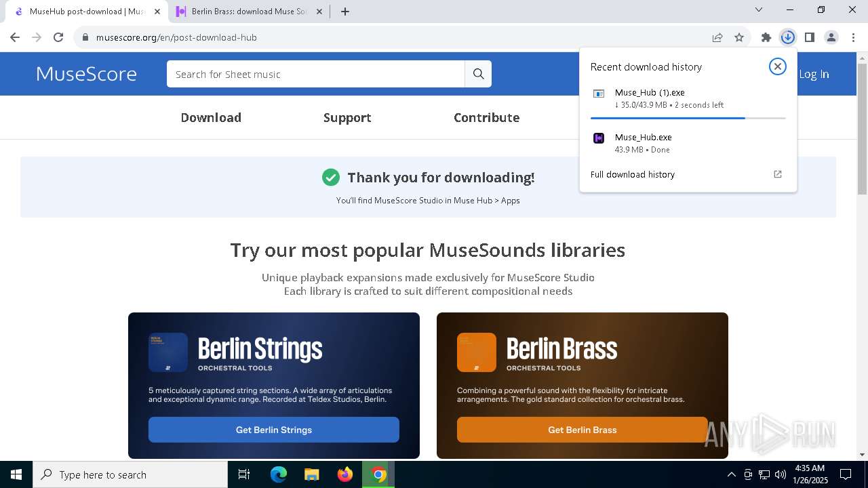
Task: Click the browser forward arrow
Action: [x=37, y=37]
